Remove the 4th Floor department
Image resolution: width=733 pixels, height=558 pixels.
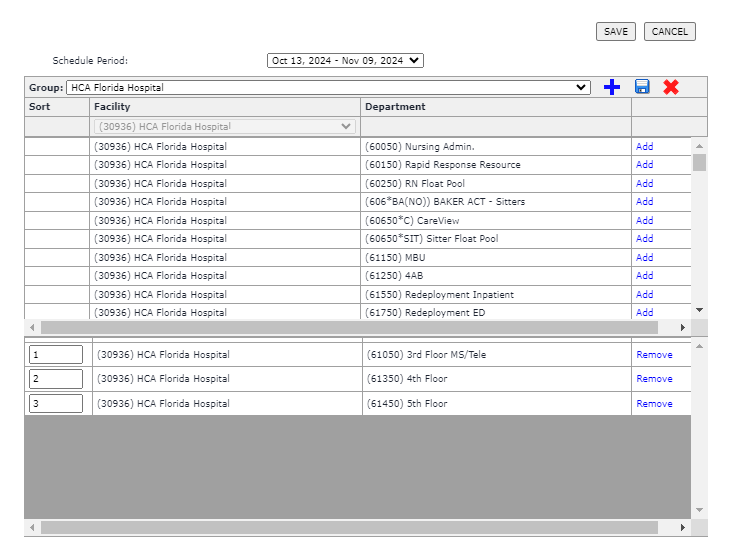click(x=654, y=379)
